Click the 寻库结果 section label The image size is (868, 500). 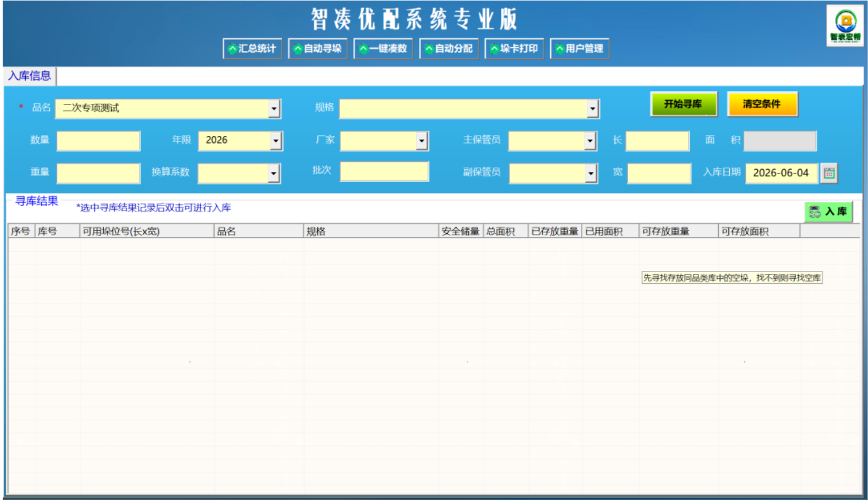point(36,201)
